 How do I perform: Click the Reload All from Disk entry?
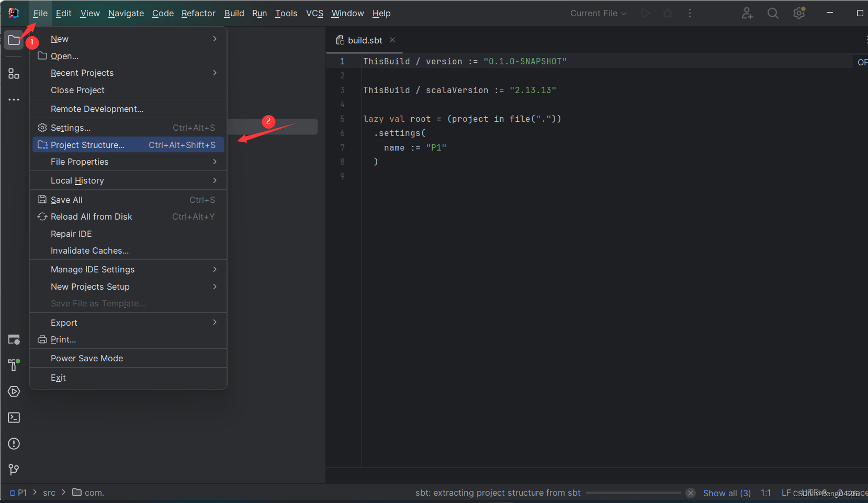128,216
